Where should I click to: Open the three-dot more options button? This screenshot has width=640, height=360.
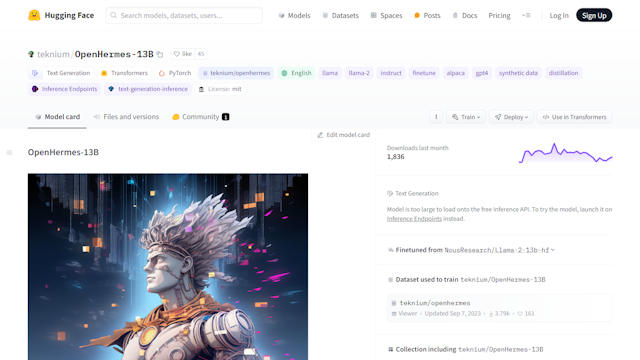click(x=436, y=117)
